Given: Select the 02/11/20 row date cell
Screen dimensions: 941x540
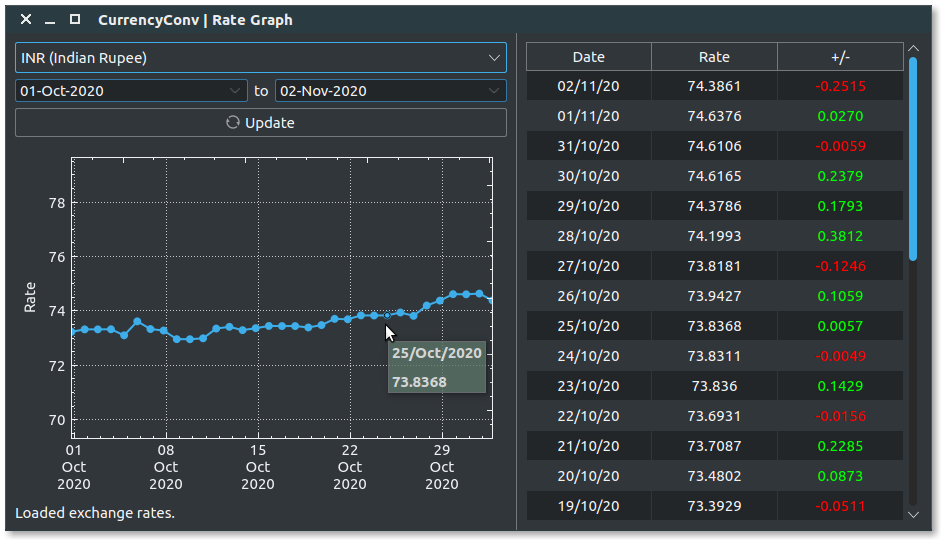Looking at the screenshot, I should 588,86.
